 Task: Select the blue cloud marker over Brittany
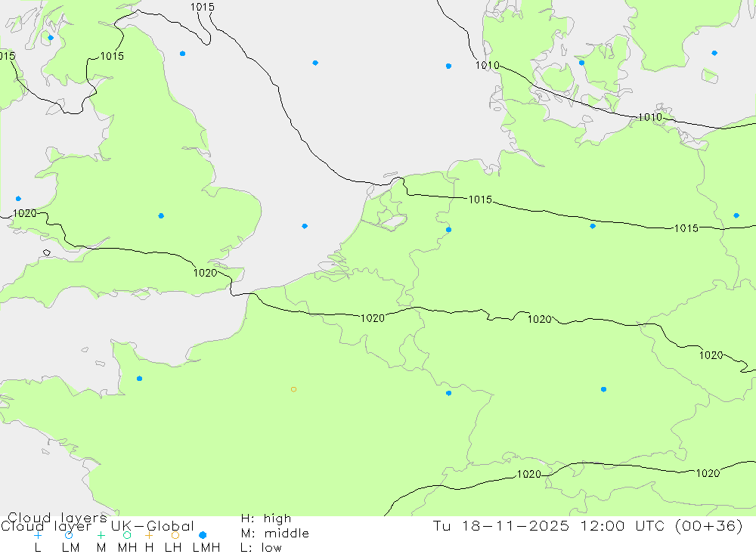click(x=139, y=379)
